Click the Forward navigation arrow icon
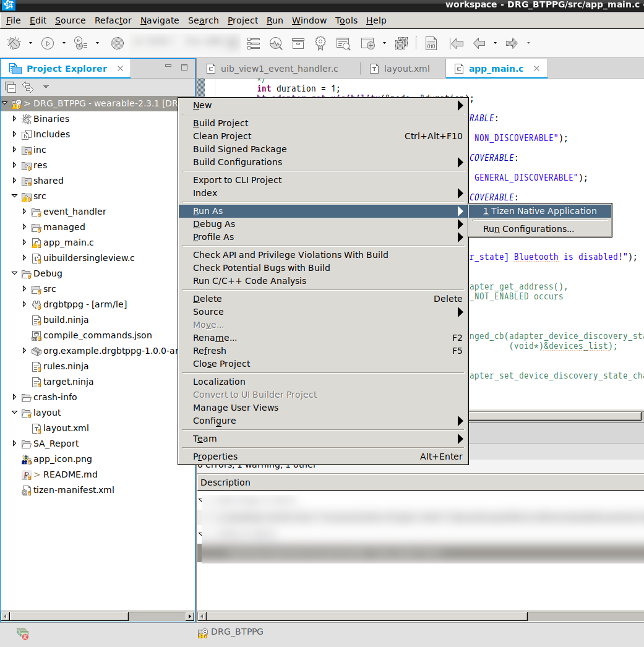Viewport: 644px width, 647px height. click(512, 43)
